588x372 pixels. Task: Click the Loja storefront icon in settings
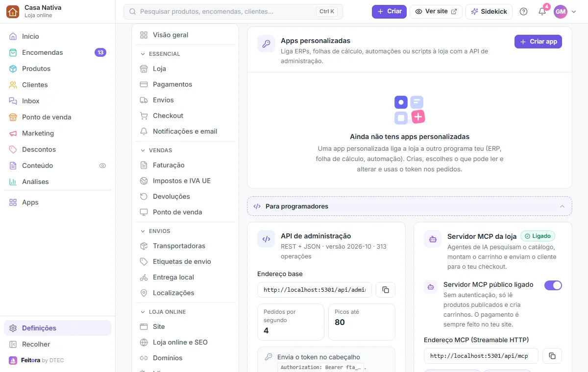pyautogui.click(x=144, y=69)
